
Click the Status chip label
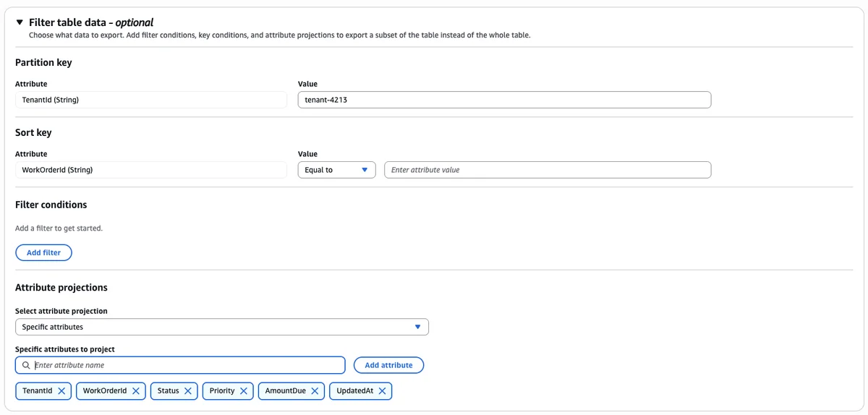pyautogui.click(x=169, y=391)
